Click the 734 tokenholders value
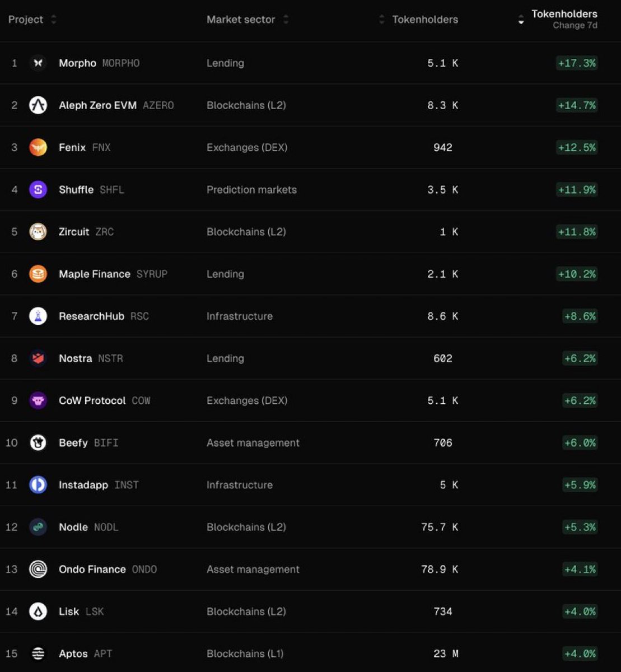Viewport: 621px width, 672px height. [443, 612]
